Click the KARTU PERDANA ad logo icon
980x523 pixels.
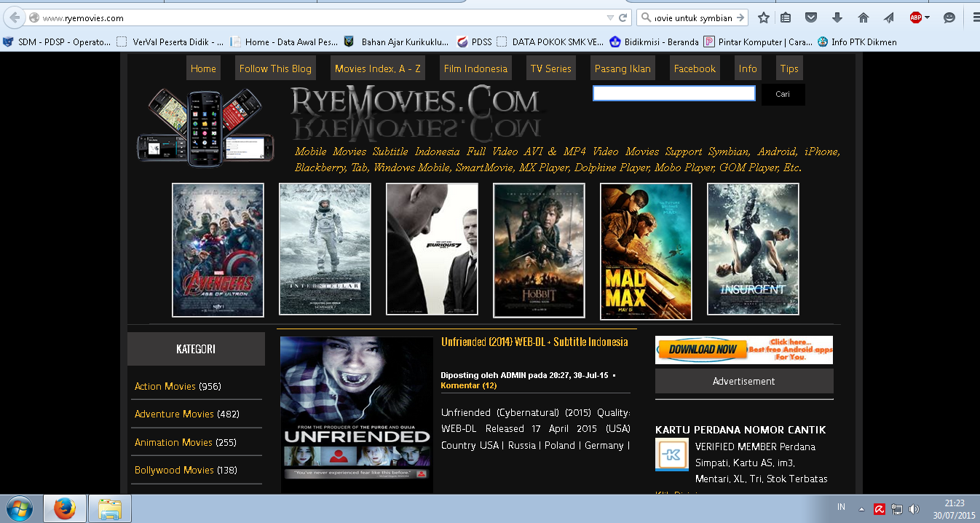click(671, 455)
